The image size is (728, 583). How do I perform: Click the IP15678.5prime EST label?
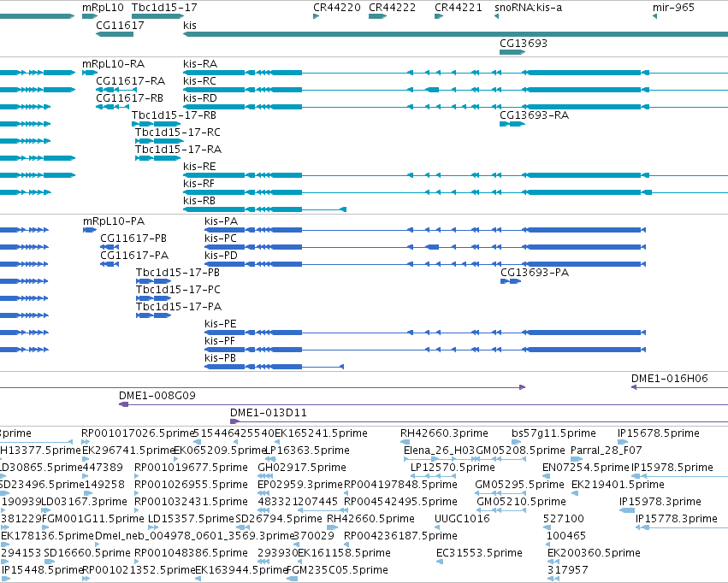(x=659, y=433)
